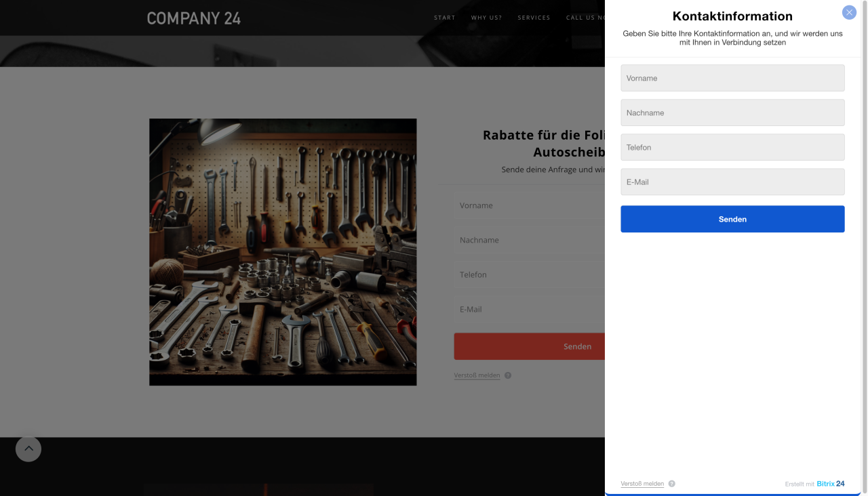
Task: Click the help icon below red Senden button
Action: pos(508,375)
